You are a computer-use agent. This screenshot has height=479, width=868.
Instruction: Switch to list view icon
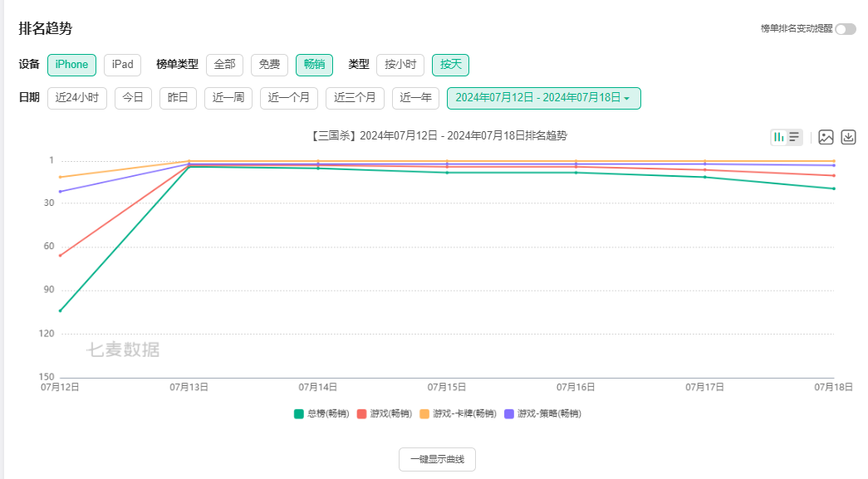pyautogui.click(x=794, y=137)
